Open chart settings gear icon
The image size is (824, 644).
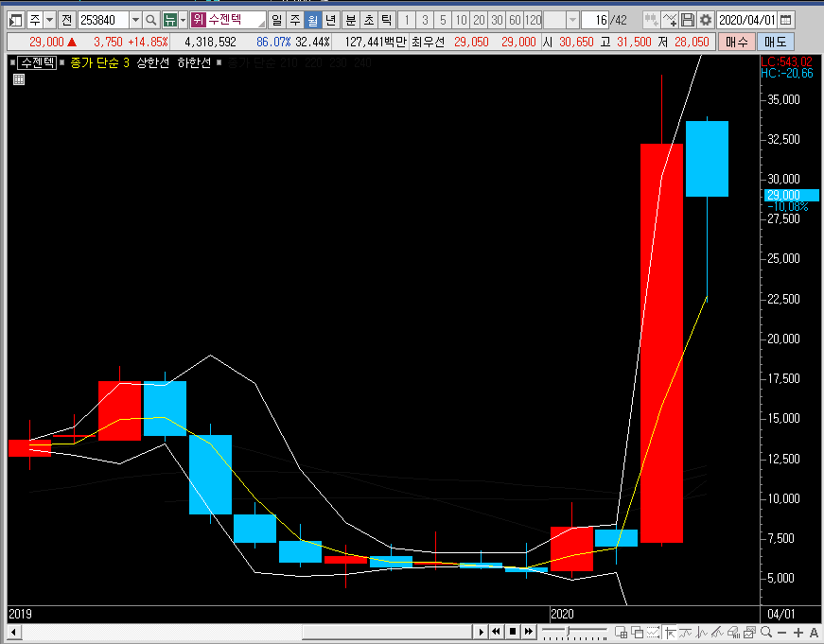[705, 21]
